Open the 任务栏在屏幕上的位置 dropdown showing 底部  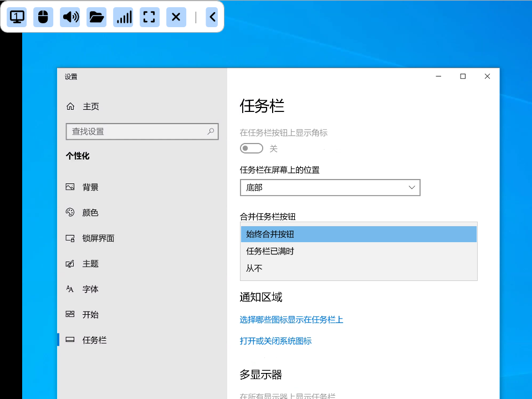330,188
